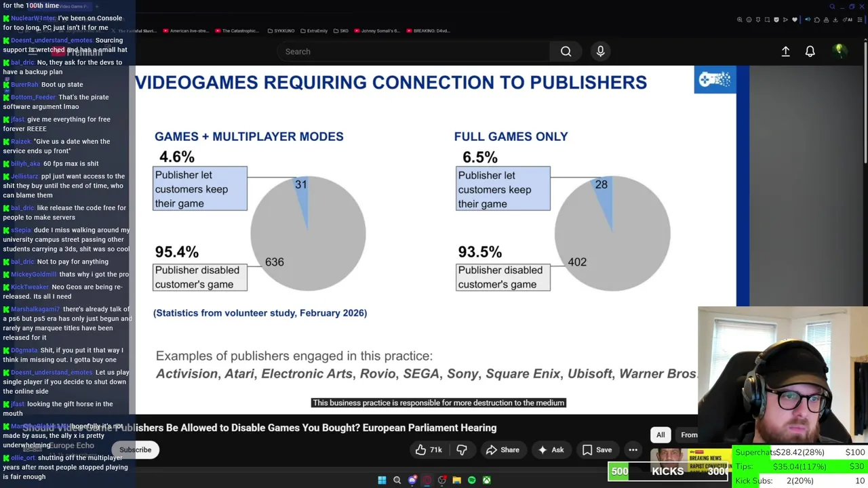Click the Tips goal progress bar
Screen dimensions: 868x488
pyautogui.click(x=800, y=466)
